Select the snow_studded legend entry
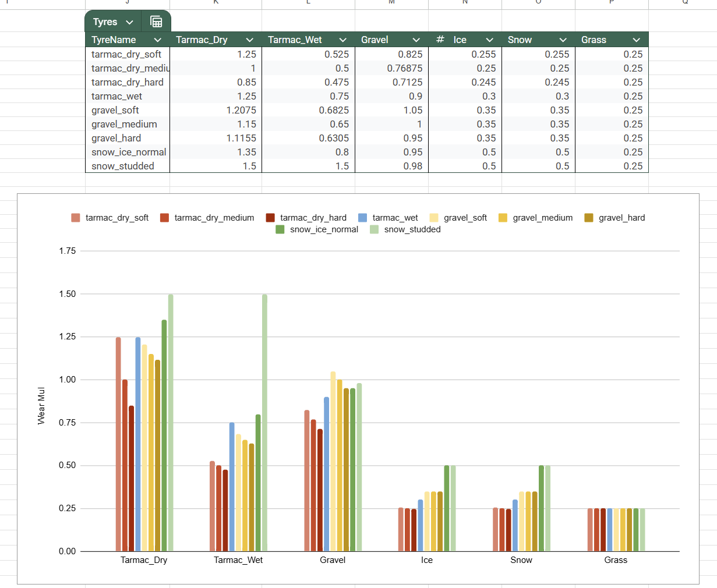Screen dimensions: 717x588 pos(412,229)
